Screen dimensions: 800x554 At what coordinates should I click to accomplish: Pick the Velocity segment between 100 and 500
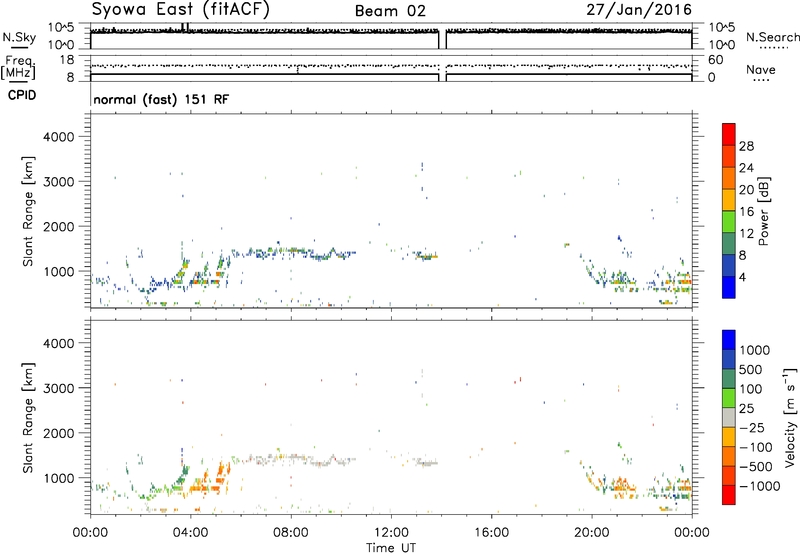[x=729, y=379]
